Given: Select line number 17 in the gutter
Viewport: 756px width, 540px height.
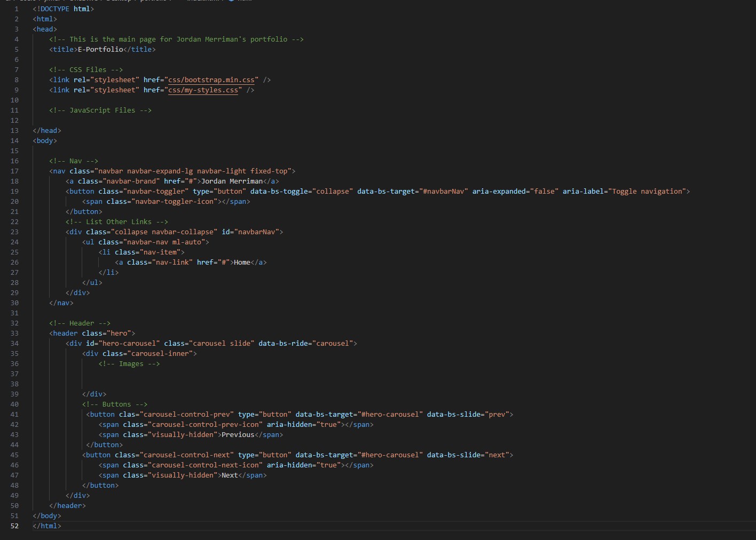Looking at the screenshot, I should (x=14, y=171).
